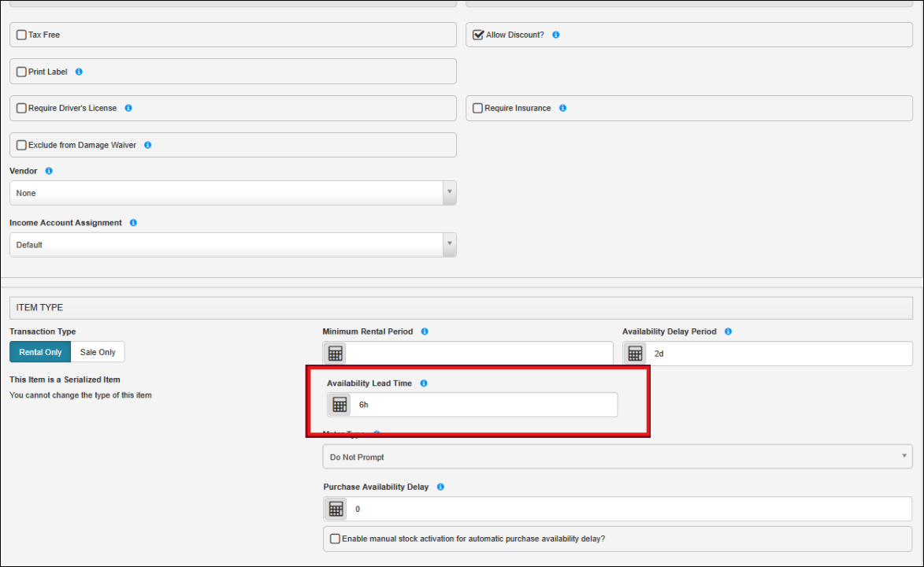Tick the Print Label checkbox
Viewport: 924px width, 567px height.
click(21, 72)
